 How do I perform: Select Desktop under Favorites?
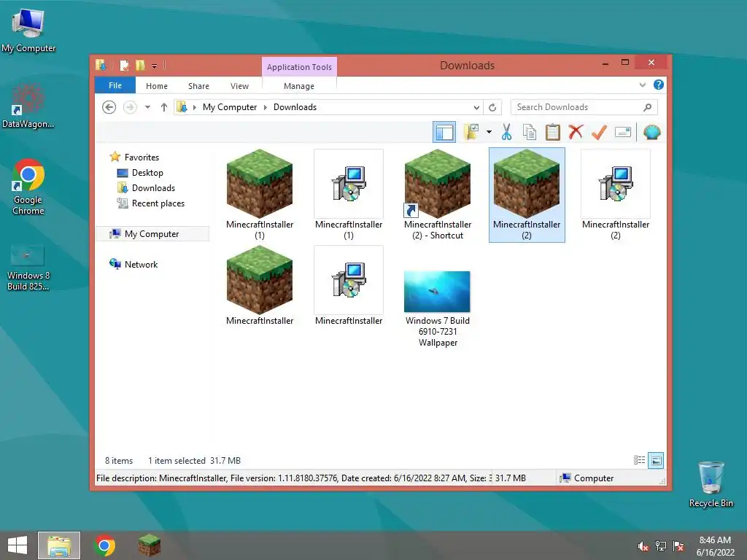click(x=147, y=173)
